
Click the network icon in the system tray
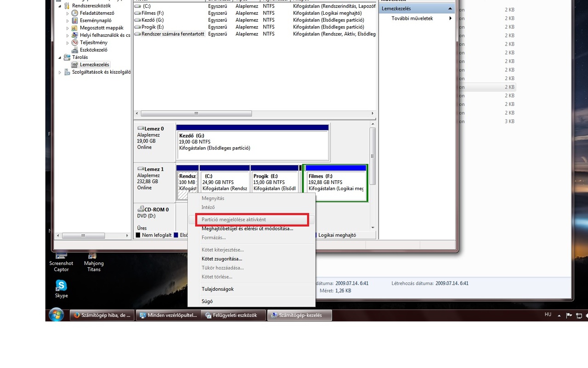click(x=579, y=316)
